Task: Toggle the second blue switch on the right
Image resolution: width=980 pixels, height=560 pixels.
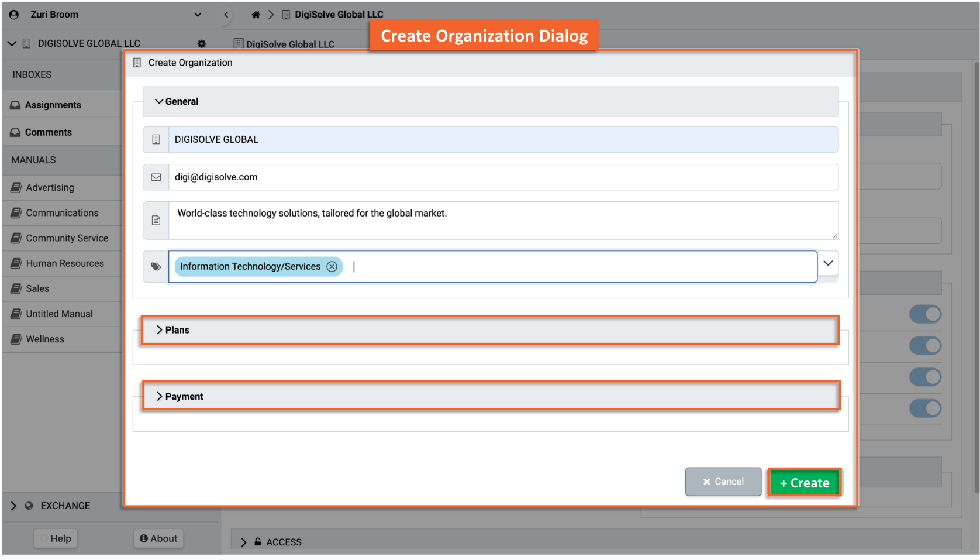Action: tap(924, 346)
